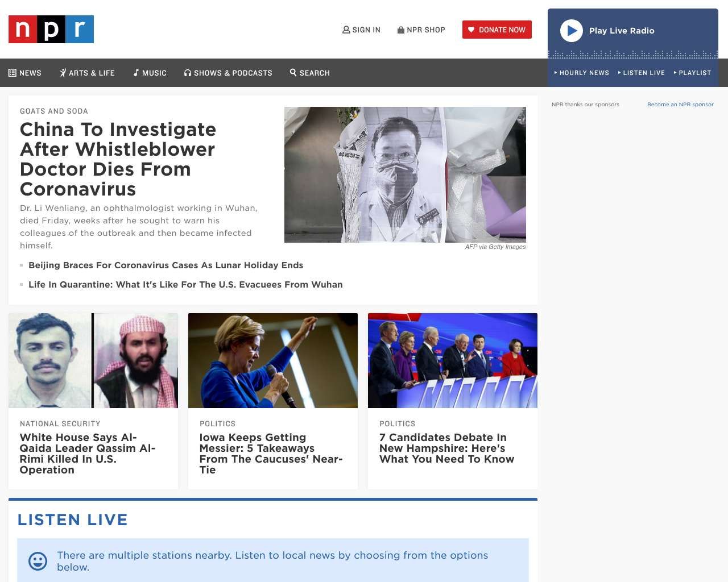Read Life In Quarantine evacuees story
728x582 pixels.
pyautogui.click(x=185, y=285)
